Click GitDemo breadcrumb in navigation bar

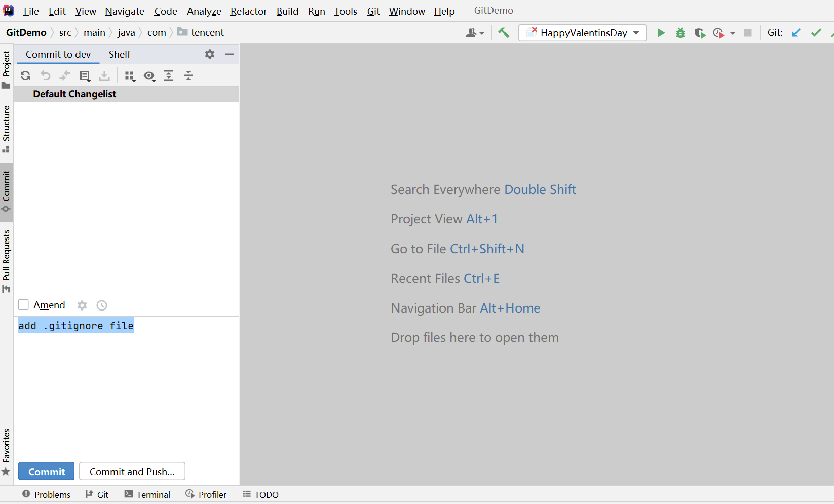[x=26, y=33]
